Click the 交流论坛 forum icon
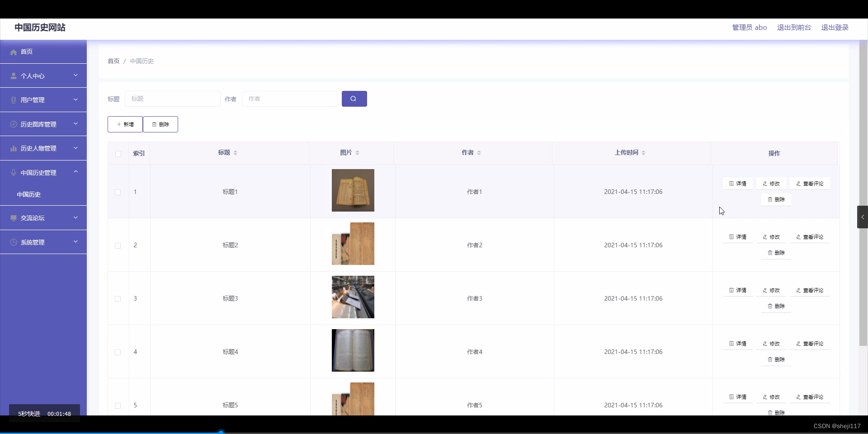 coord(13,218)
